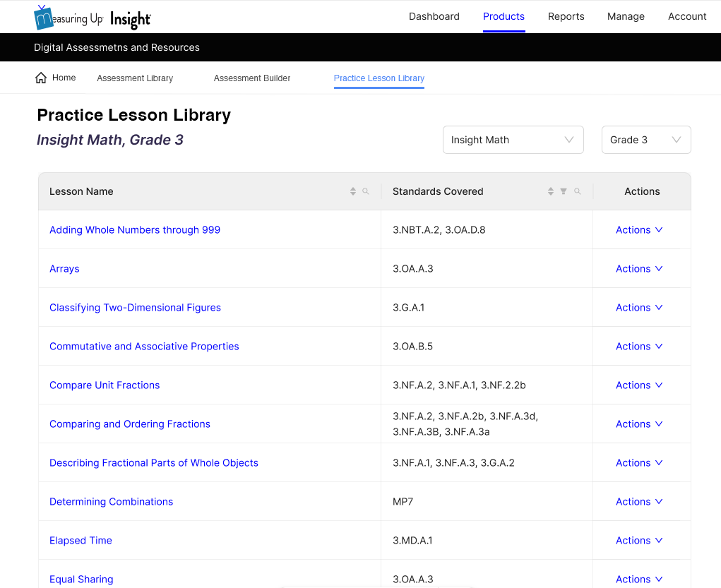Switch to Assessment Library tab

coord(135,78)
